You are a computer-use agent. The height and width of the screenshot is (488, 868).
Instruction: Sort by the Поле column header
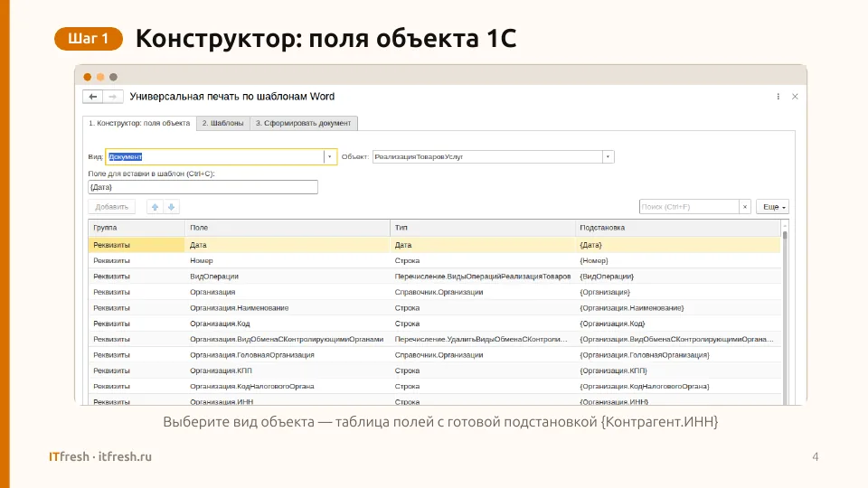pyautogui.click(x=288, y=228)
